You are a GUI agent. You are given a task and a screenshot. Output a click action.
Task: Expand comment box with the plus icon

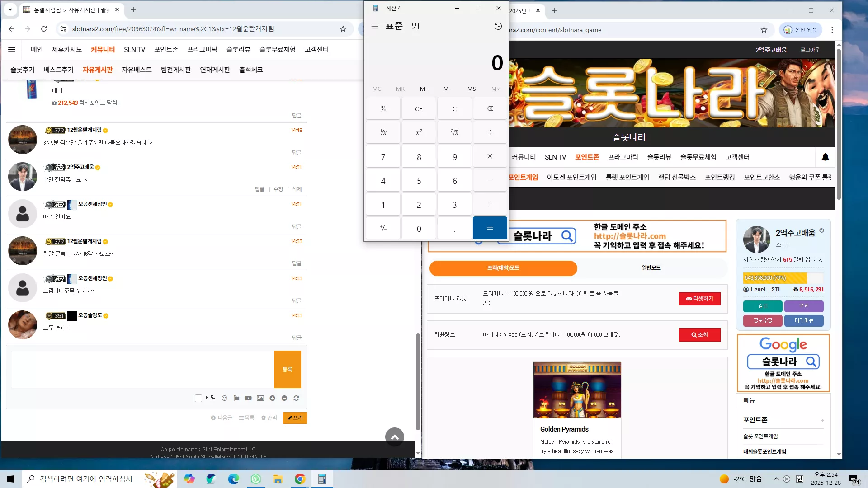272,398
